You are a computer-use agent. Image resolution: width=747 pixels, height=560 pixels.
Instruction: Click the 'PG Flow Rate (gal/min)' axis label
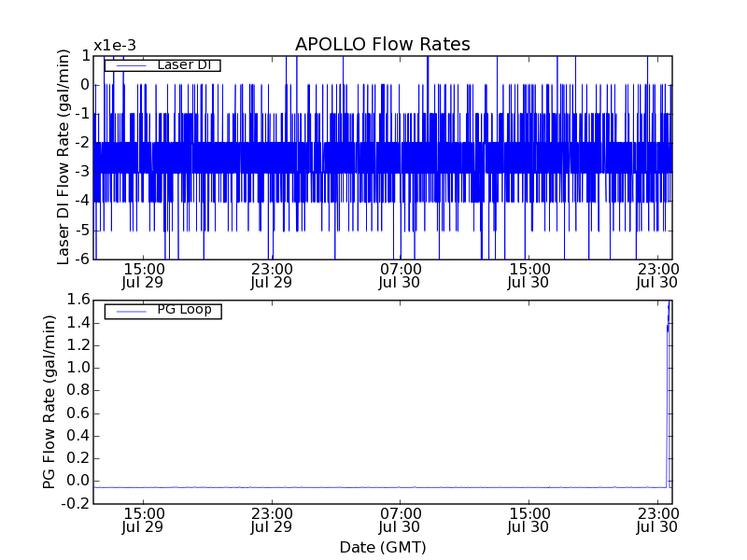(49, 402)
